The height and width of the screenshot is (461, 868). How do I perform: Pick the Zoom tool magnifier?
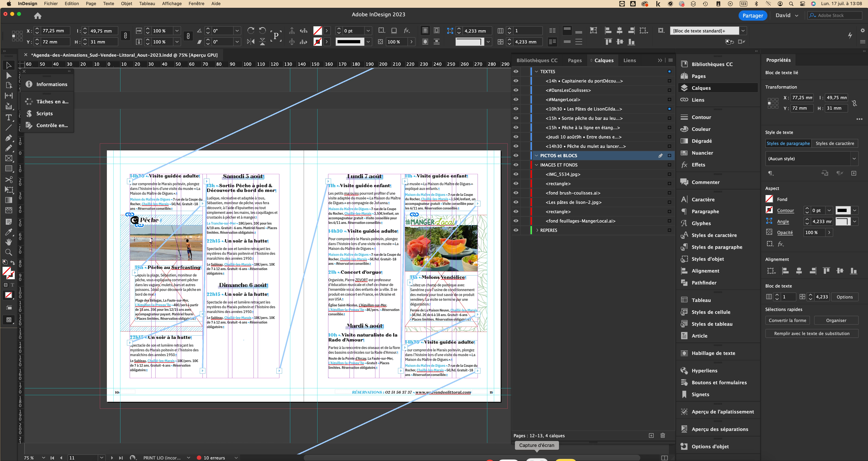coord(9,252)
